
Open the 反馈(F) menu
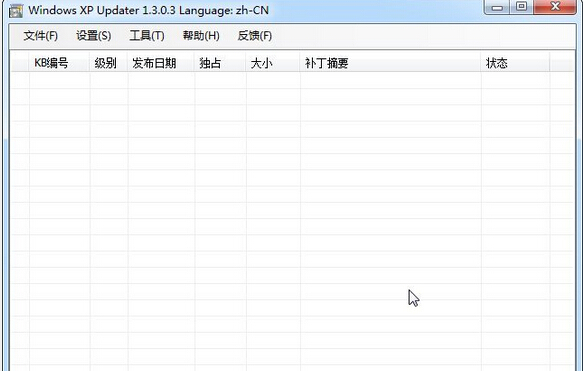(x=255, y=36)
